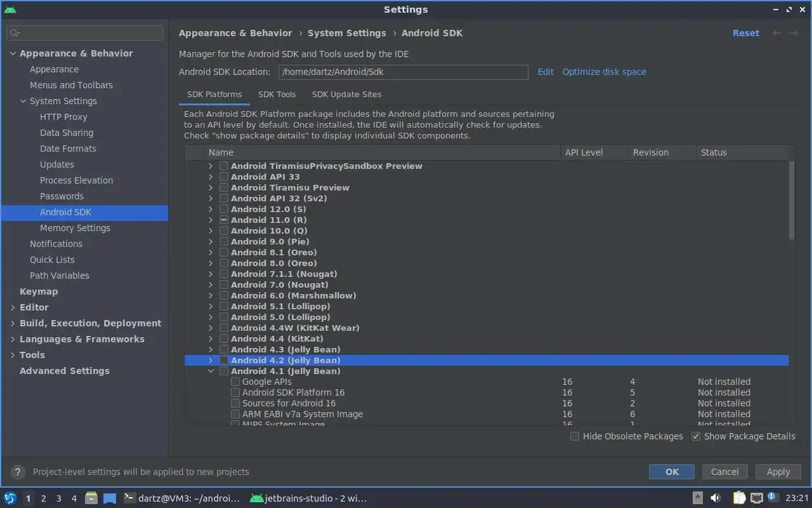Go back with the left arrow icon
This screenshot has height=508, width=812.
click(x=776, y=33)
